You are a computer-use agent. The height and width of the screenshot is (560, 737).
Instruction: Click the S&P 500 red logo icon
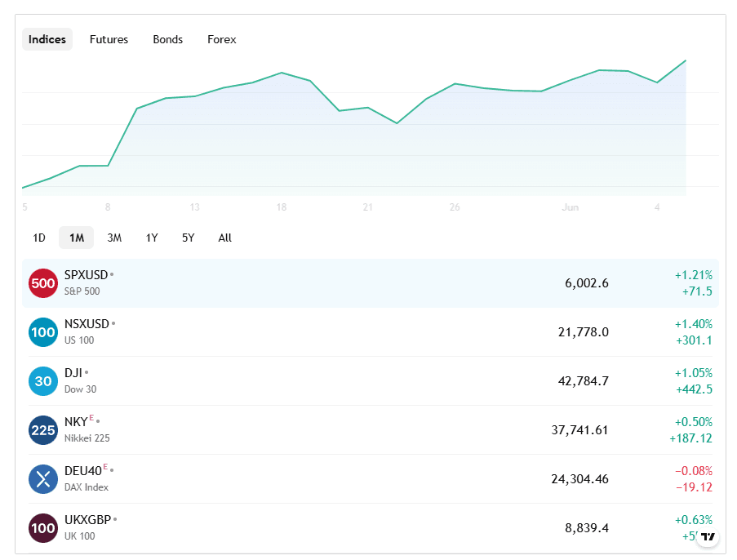(42, 283)
